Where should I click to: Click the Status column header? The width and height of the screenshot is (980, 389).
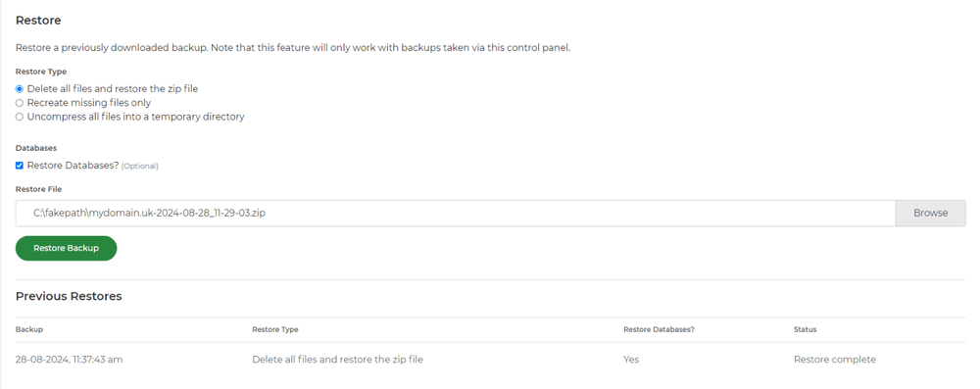tap(805, 329)
